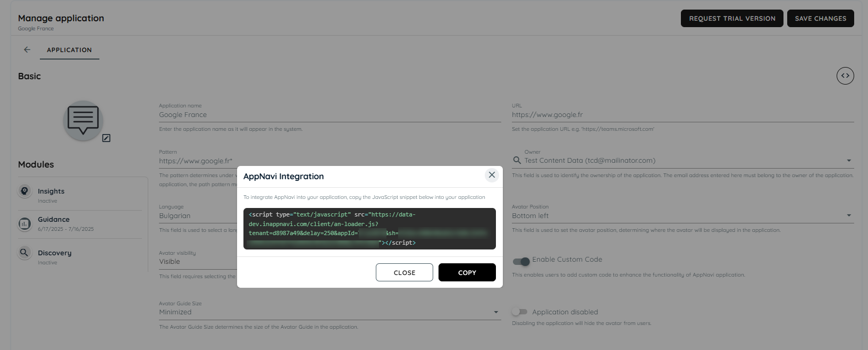The width and height of the screenshot is (868, 350).
Task: Open the Insights module icon
Action: 24,191
